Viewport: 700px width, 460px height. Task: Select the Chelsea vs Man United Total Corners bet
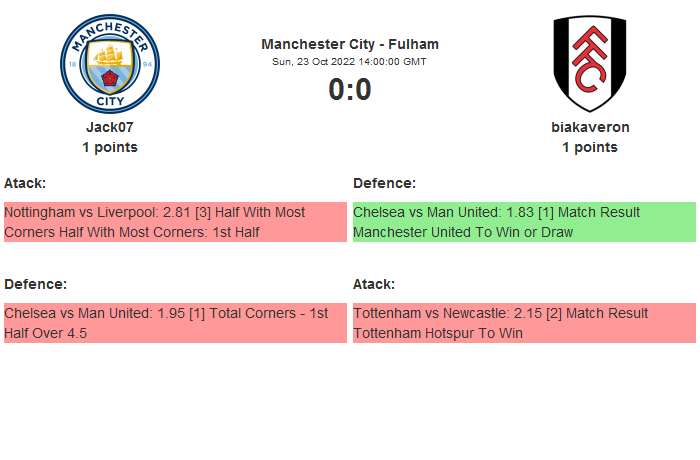[175, 323]
